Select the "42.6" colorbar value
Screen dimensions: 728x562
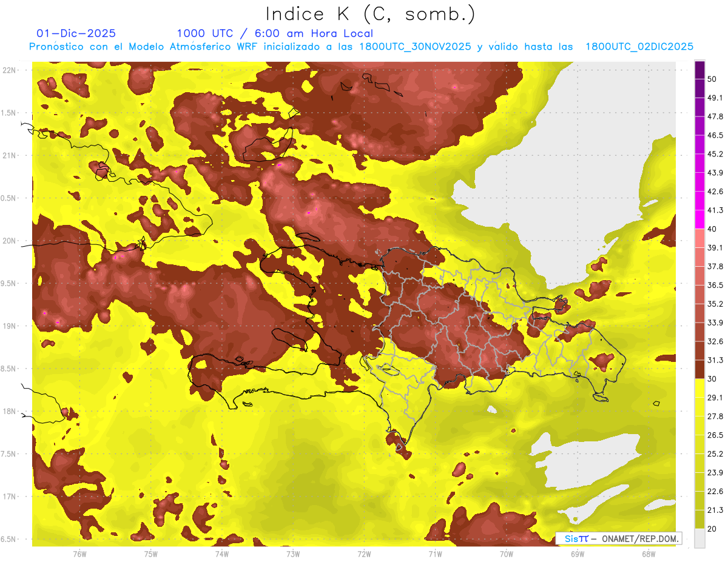[x=715, y=192]
